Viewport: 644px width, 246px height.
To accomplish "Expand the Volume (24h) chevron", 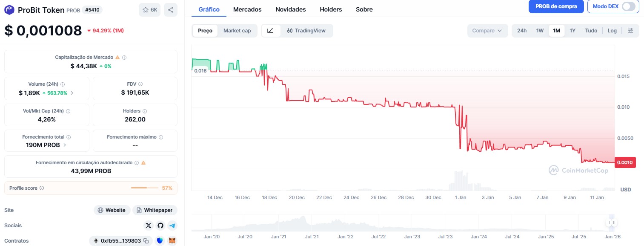I will (72, 93).
